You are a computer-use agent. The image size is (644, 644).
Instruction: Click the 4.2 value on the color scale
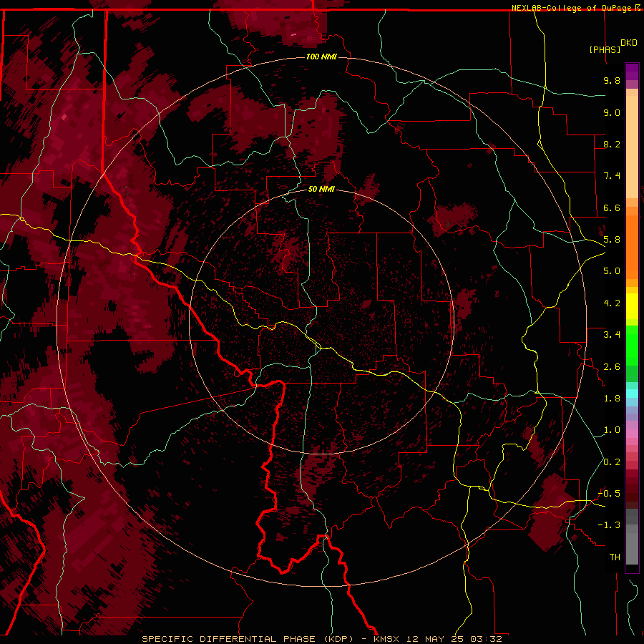pos(612,303)
